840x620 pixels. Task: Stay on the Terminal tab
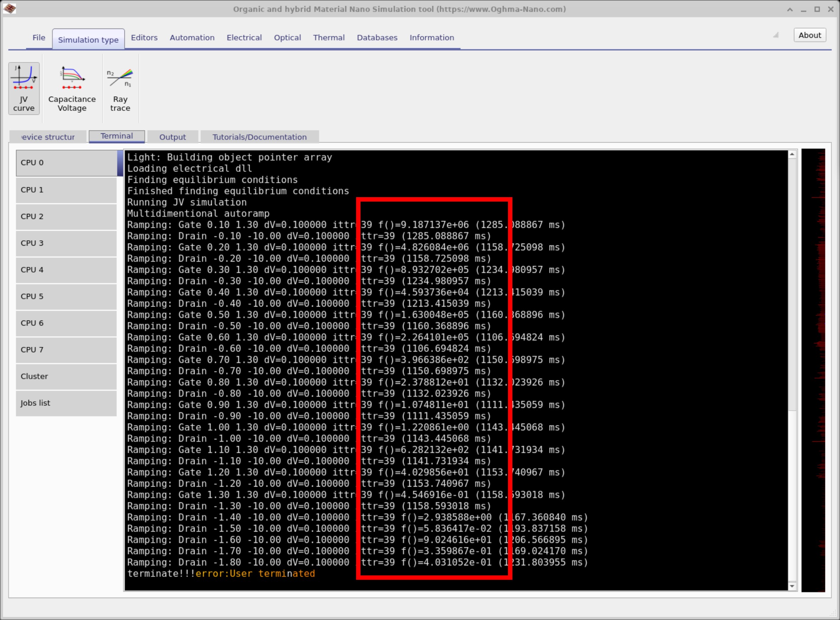pyautogui.click(x=116, y=136)
